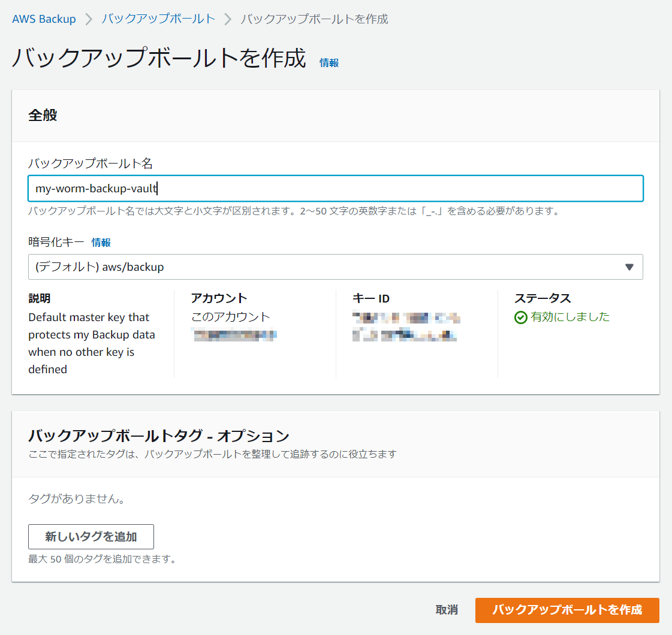Open the 情報 link beside the page title

point(329,62)
